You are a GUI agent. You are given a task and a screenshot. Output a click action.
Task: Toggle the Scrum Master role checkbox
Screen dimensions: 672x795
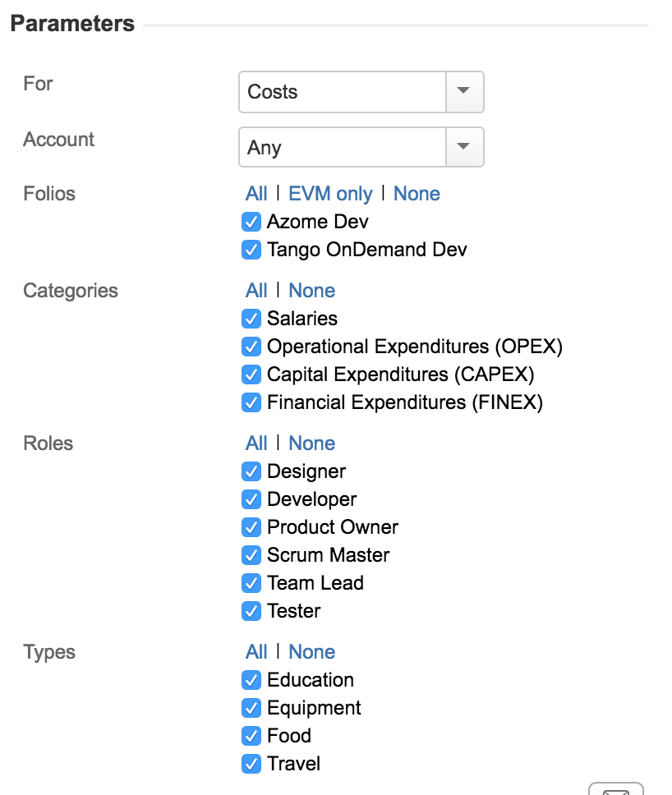[251, 555]
